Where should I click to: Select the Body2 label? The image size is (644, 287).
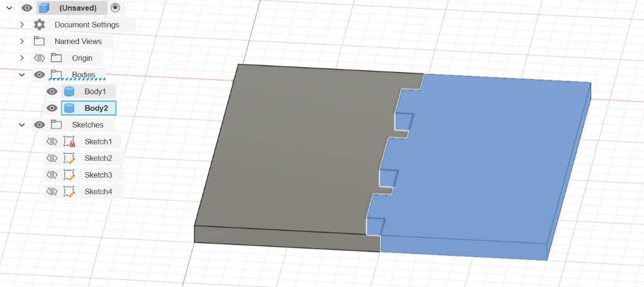pyautogui.click(x=96, y=108)
